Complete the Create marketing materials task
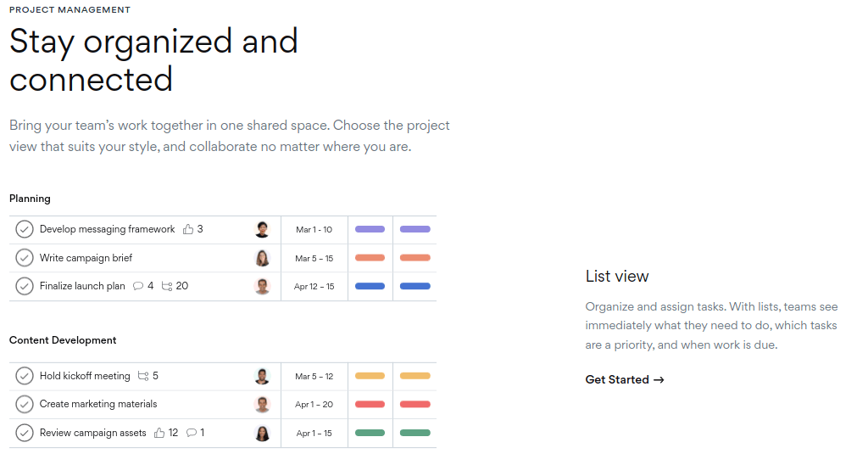 point(25,404)
